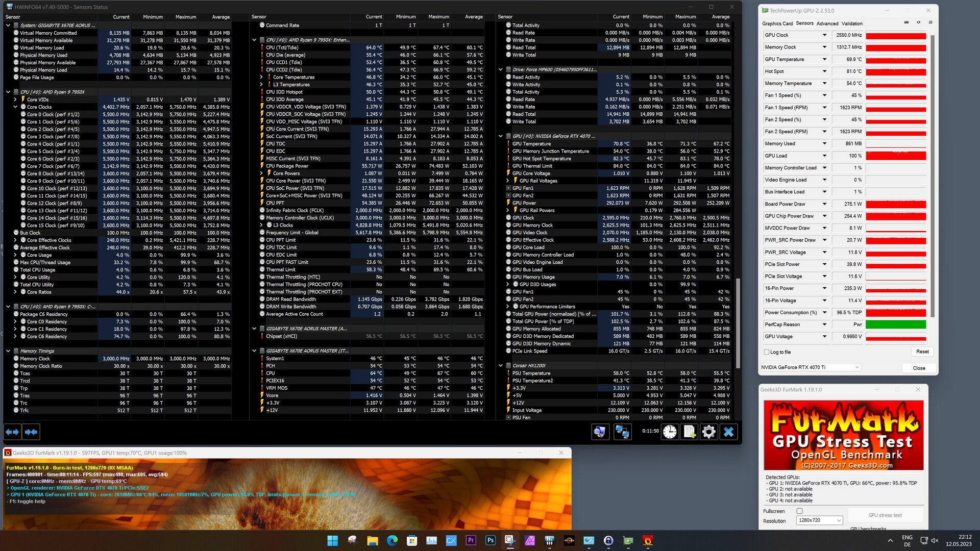This screenshot has height=551, width=980.
Task: Click the expand columns arrows icon in HWiNFO
Action: click(x=12, y=432)
